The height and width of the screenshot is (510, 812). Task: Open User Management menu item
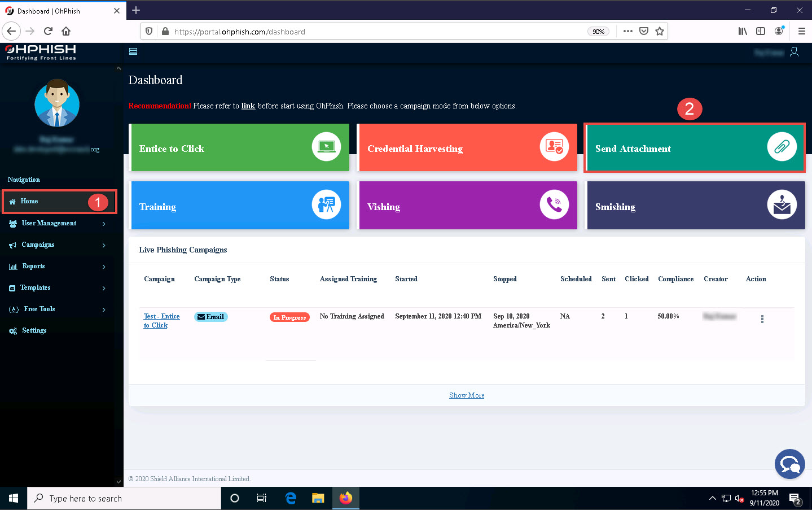tap(49, 223)
